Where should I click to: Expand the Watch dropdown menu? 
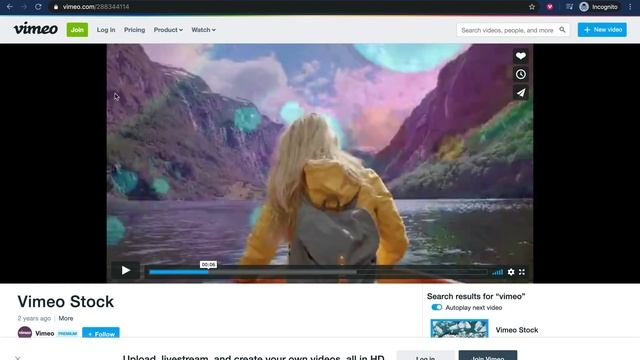[204, 30]
